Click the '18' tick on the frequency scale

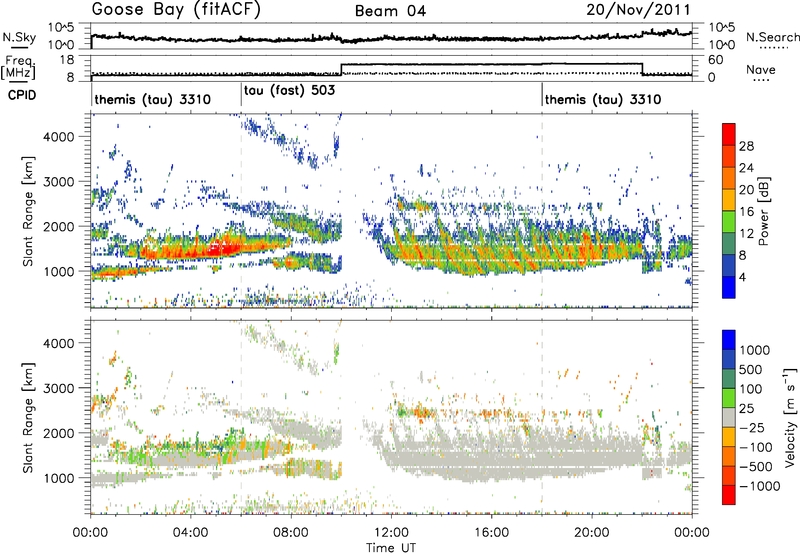(67, 60)
